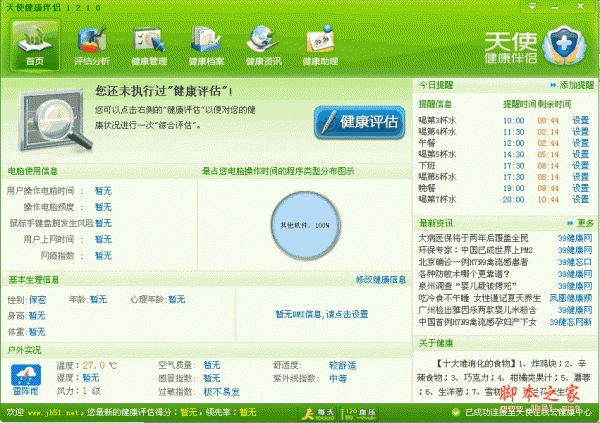Click the 健康评估 button

(x=359, y=122)
